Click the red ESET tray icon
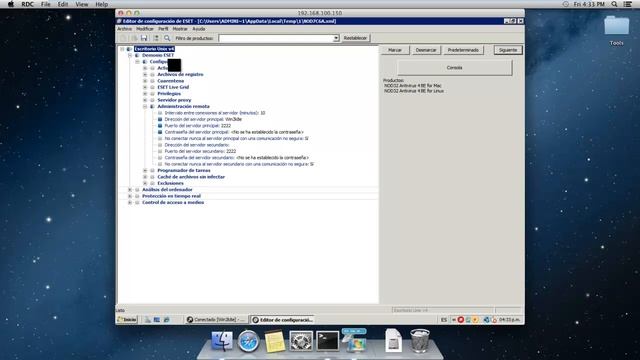The height and width of the screenshot is (360, 640). point(460,320)
